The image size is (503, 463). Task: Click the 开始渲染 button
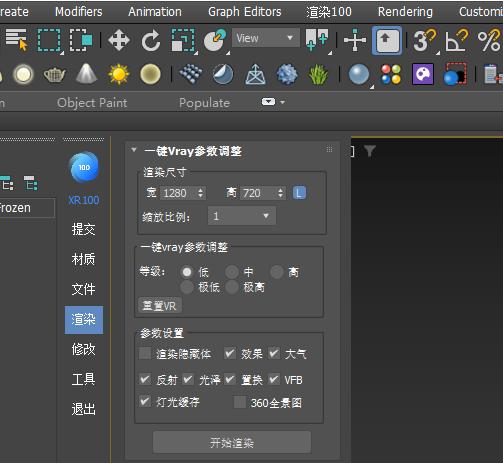point(232,443)
